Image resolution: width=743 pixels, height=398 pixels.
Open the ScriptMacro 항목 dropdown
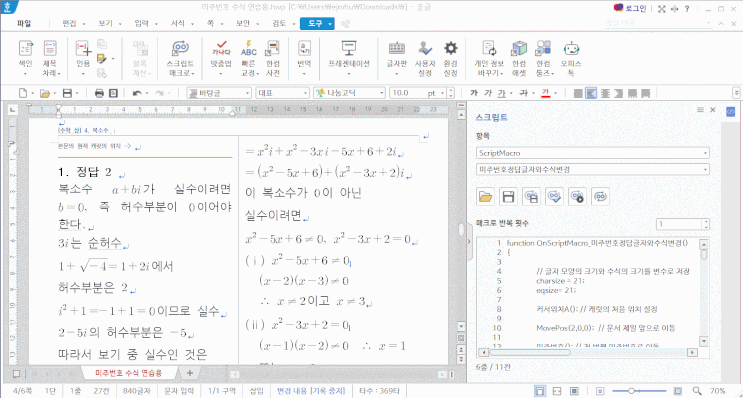pyautogui.click(x=593, y=153)
